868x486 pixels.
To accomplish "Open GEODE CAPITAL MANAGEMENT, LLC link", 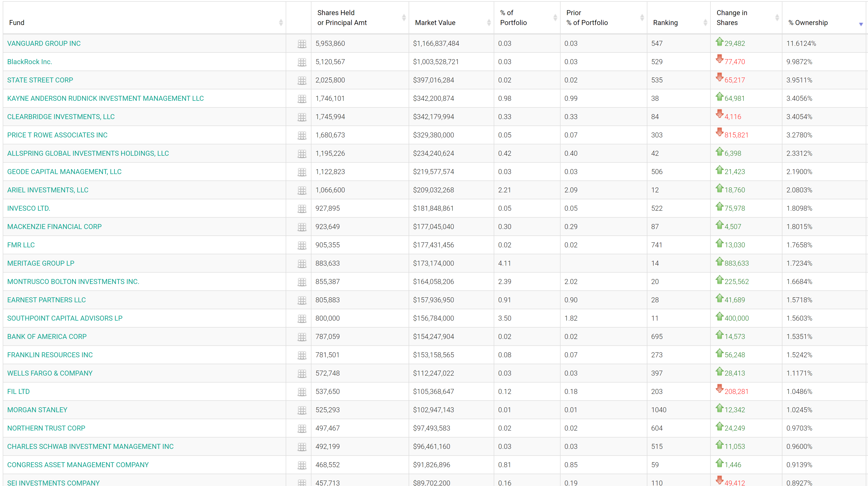I will 64,172.
